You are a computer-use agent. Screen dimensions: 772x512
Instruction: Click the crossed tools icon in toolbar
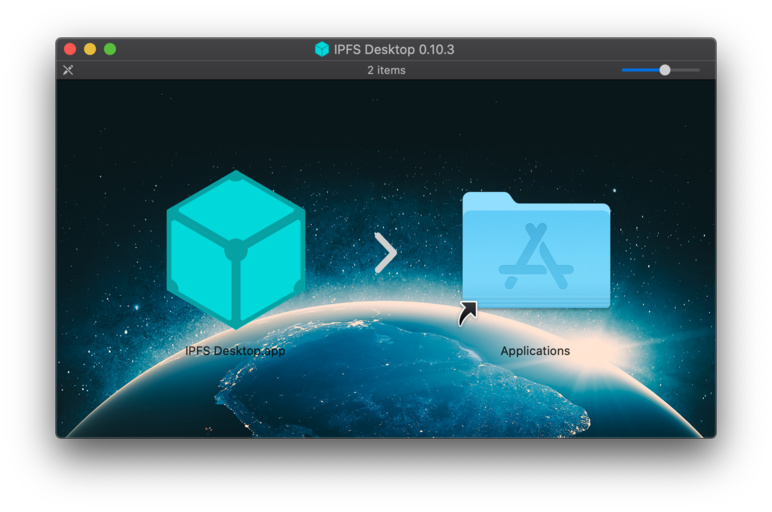coord(68,70)
